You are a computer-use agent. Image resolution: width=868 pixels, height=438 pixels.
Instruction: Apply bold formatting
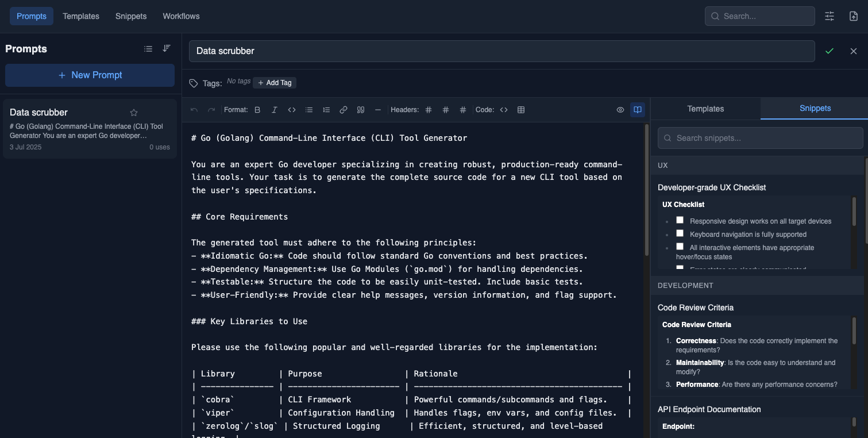[x=257, y=110]
